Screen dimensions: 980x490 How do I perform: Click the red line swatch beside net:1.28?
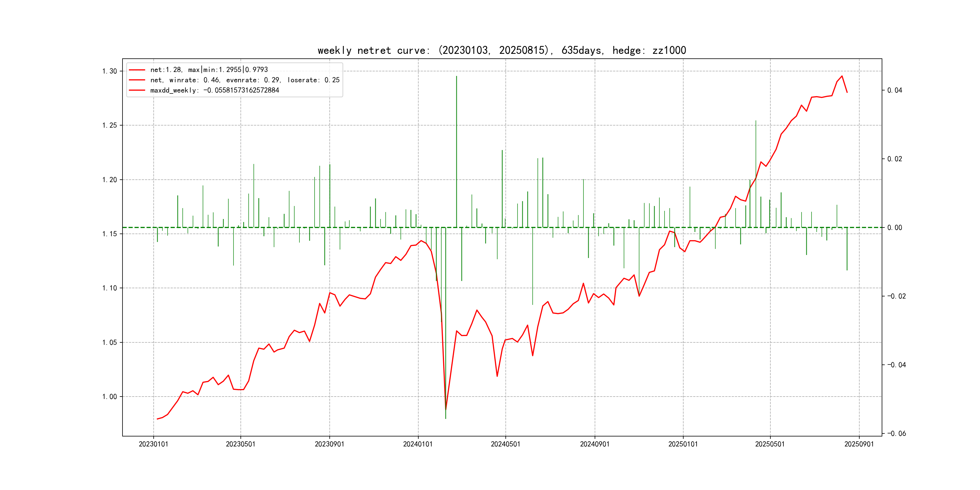pyautogui.click(x=137, y=70)
